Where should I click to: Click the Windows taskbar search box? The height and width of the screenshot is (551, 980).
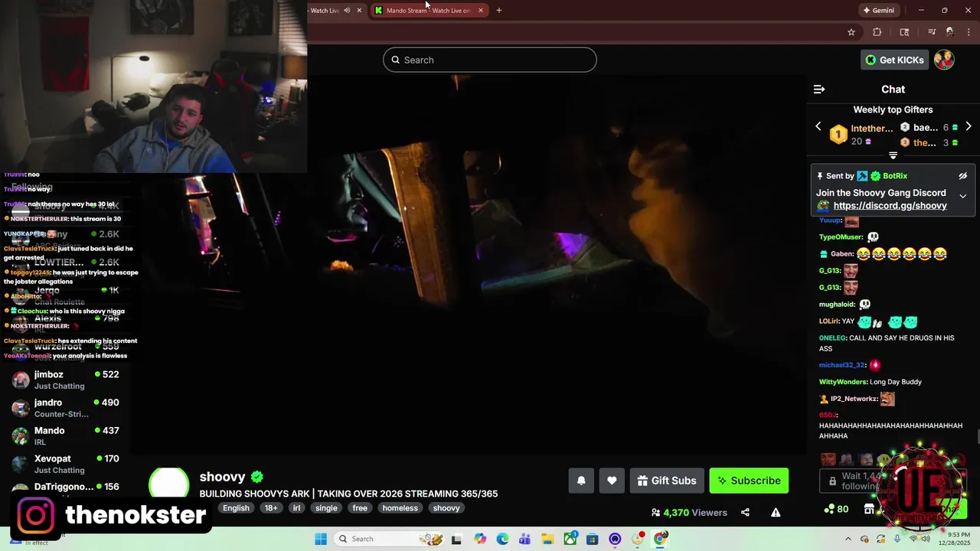tap(390, 539)
